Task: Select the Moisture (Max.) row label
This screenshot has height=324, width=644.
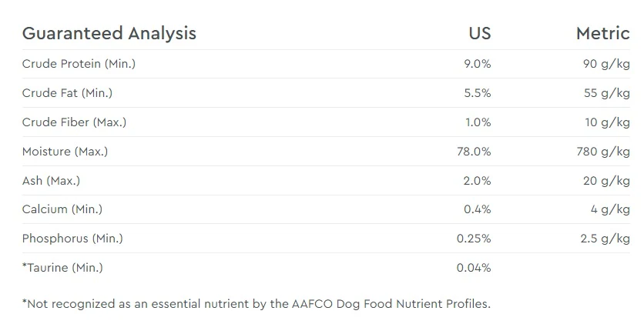Action: point(65,152)
